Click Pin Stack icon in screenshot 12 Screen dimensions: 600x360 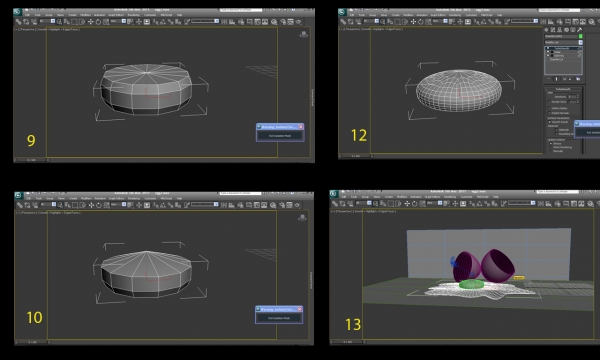coord(548,79)
